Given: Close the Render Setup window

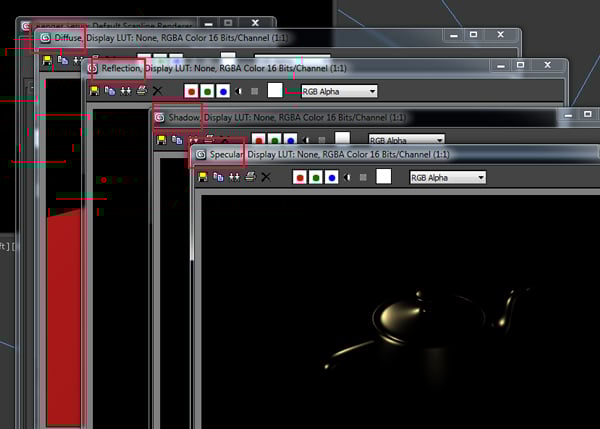Looking at the screenshot, I should [255, 23].
